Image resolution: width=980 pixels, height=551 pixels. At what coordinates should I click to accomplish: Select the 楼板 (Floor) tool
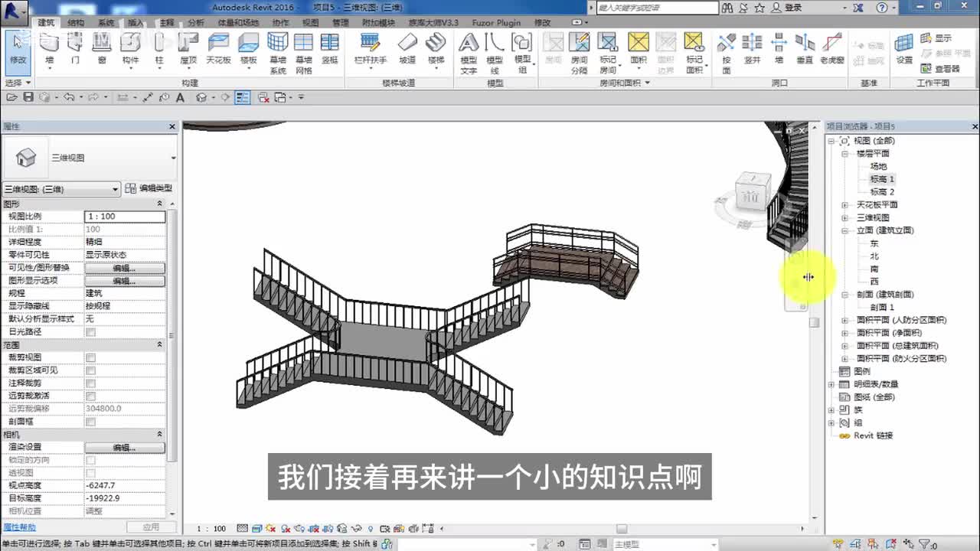pos(248,49)
